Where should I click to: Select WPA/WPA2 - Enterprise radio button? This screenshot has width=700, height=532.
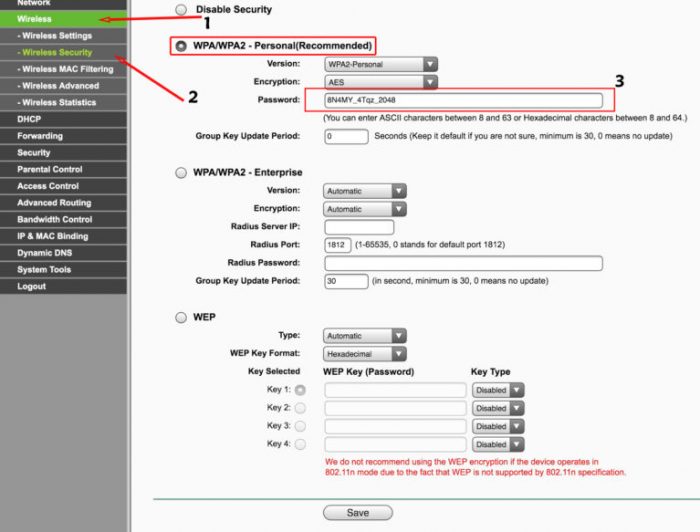coord(181,172)
